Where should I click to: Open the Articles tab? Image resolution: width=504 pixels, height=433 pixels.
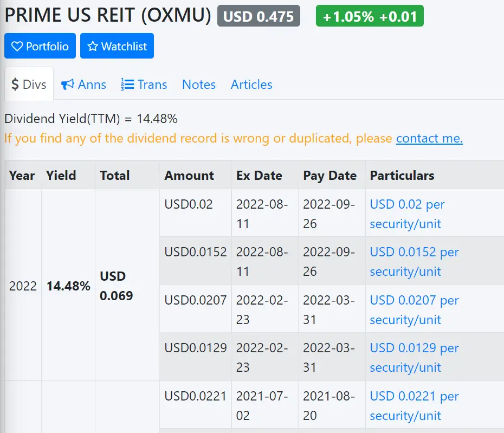(251, 85)
